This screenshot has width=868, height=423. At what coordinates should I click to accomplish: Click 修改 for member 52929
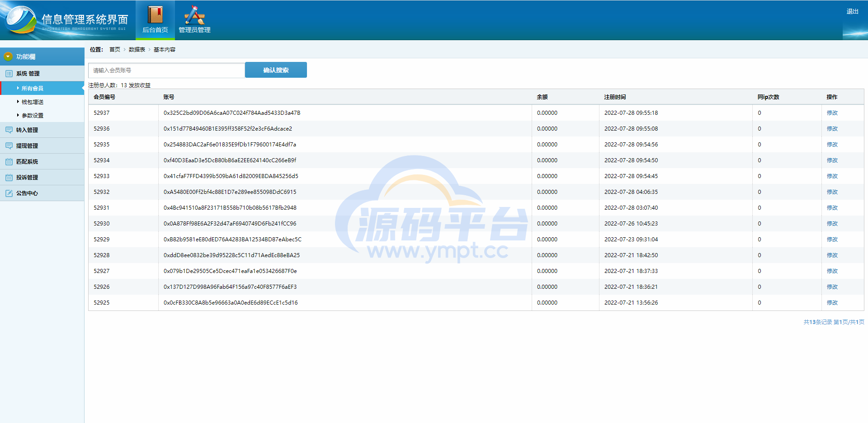pos(832,240)
